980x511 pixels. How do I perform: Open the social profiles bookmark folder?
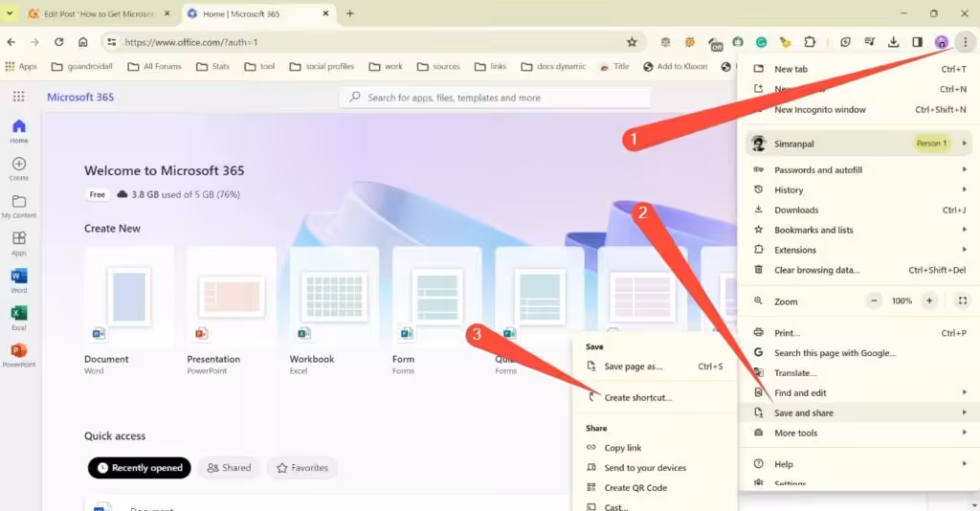tap(322, 66)
